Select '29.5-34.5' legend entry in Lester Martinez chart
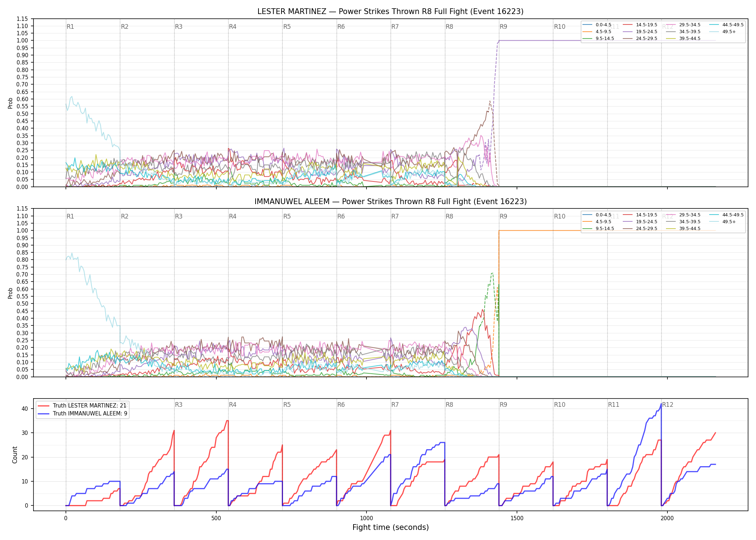The image size is (756, 540). (x=683, y=25)
